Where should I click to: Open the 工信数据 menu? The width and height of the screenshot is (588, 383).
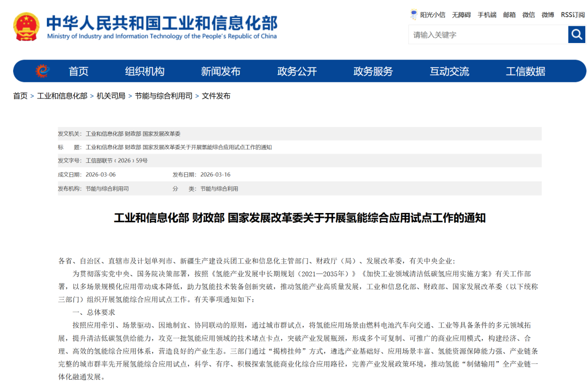click(x=525, y=71)
